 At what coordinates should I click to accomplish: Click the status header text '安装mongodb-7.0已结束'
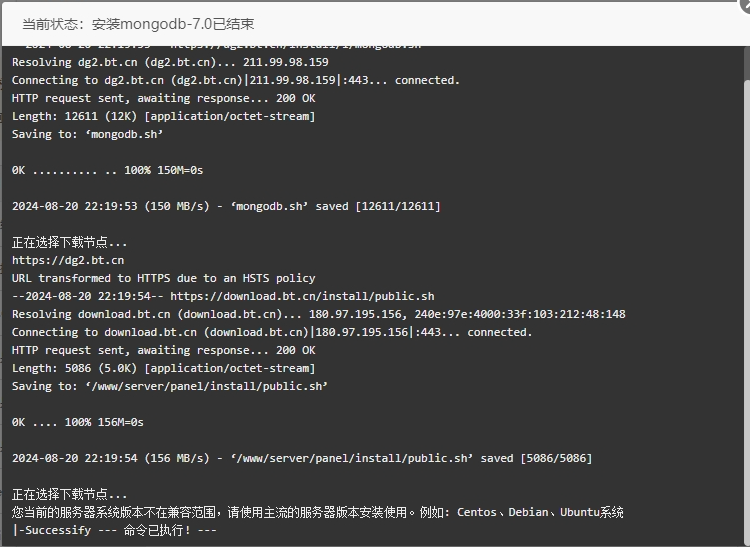click(x=173, y=24)
